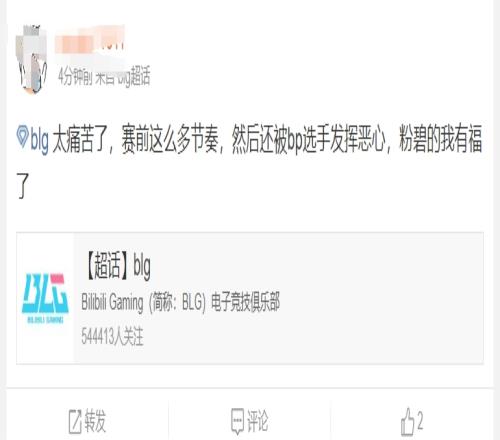Click the poster's avatar picture

point(32,59)
